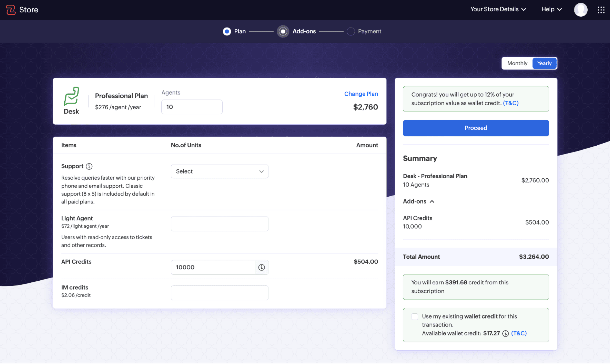Click the Proceed button
Screen dimensions: 610x364
(x=476, y=128)
